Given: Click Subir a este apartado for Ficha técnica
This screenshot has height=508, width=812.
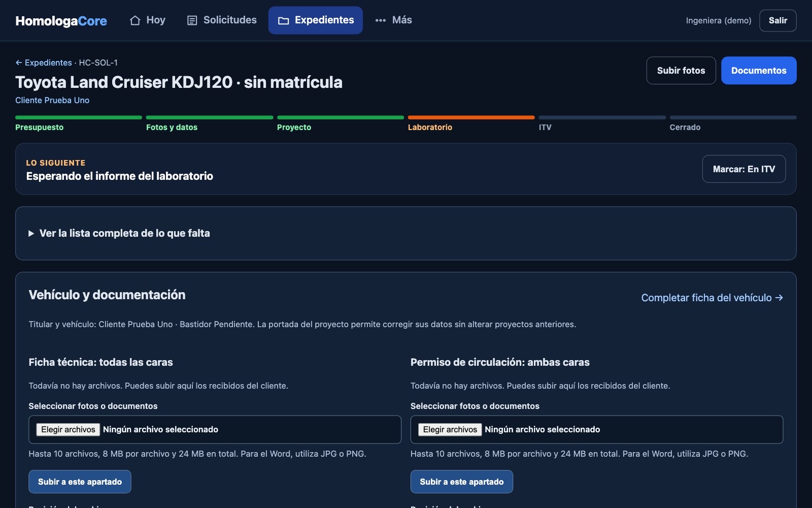Looking at the screenshot, I should coord(80,482).
